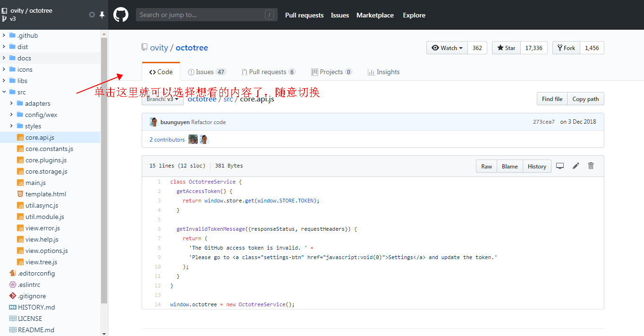Open the Insights tab
644x336 pixels.
click(383, 72)
